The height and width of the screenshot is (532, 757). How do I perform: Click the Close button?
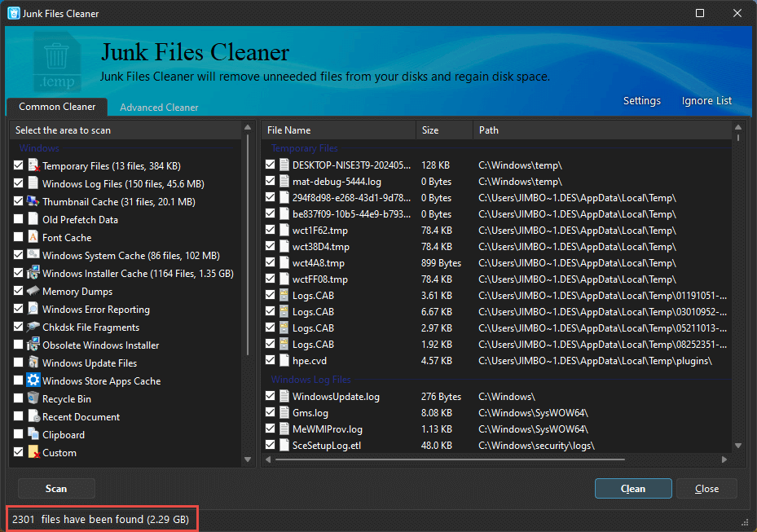[706, 489]
